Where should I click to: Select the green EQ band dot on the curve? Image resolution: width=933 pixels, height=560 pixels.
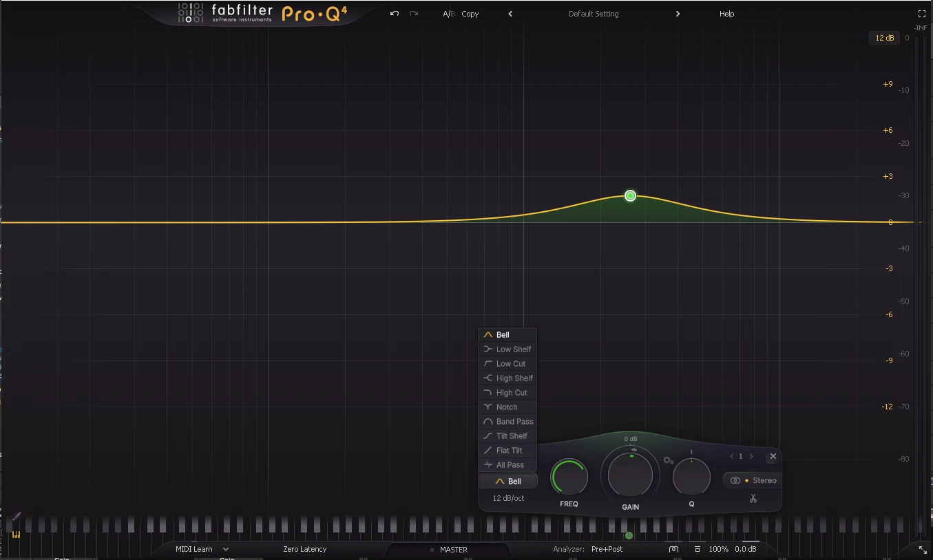(630, 196)
